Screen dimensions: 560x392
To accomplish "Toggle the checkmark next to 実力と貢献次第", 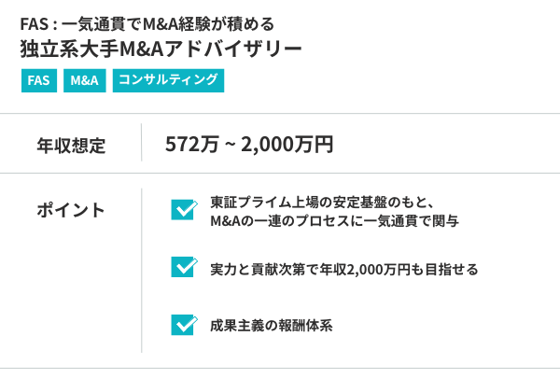I will (x=183, y=268).
